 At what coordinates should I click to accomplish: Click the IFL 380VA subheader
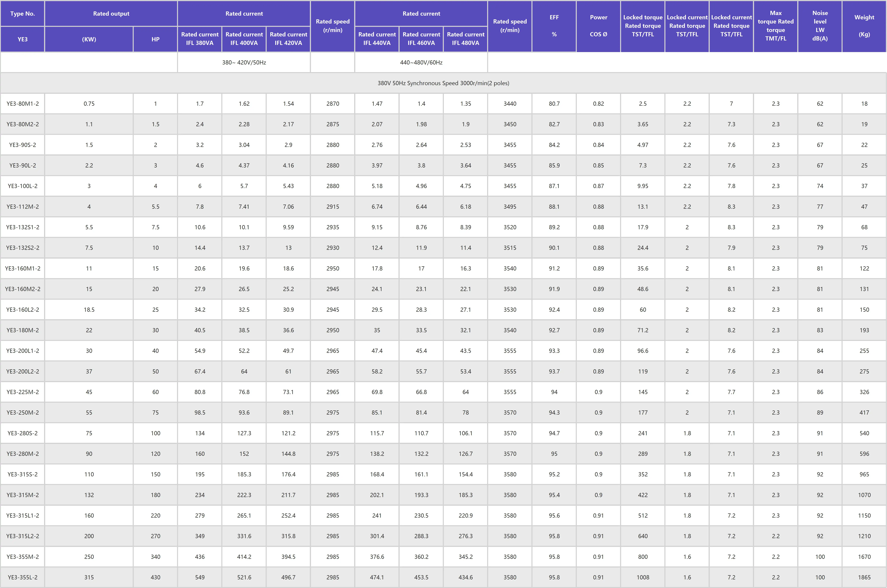click(x=200, y=39)
